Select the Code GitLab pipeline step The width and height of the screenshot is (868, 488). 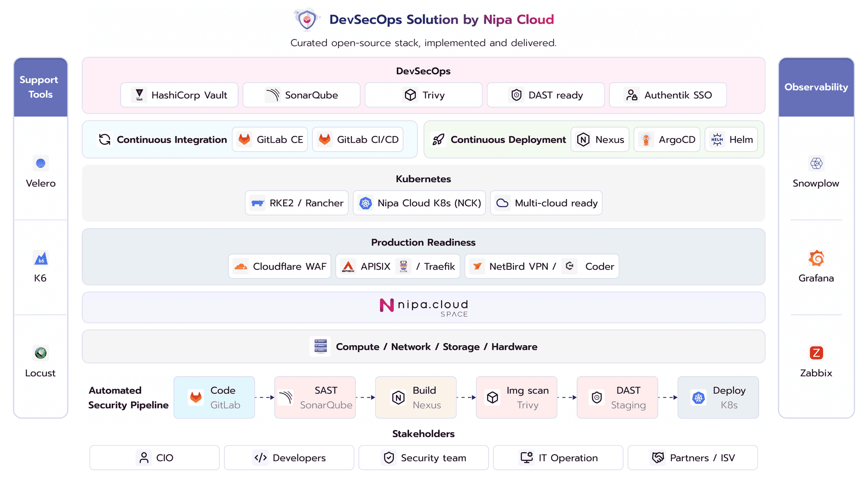tap(214, 397)
